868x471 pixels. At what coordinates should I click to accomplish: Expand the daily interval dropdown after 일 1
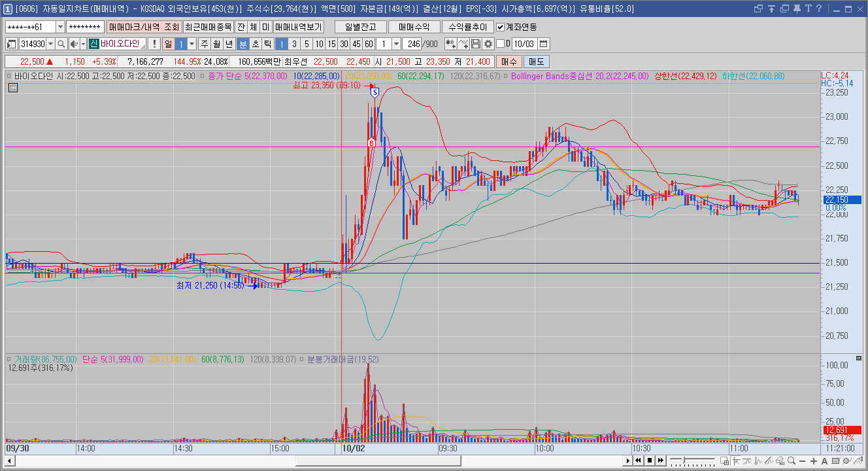pyautogui.click(x=192, y=44)
